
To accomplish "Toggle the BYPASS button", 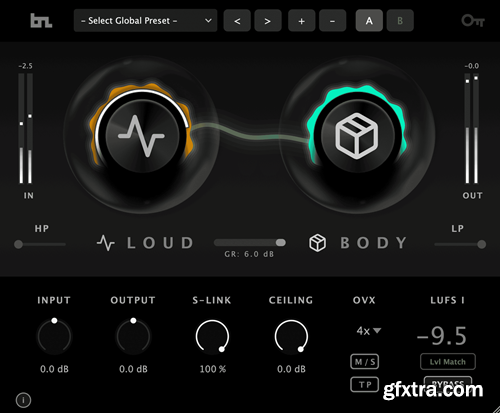I will (x=448, y=383).
